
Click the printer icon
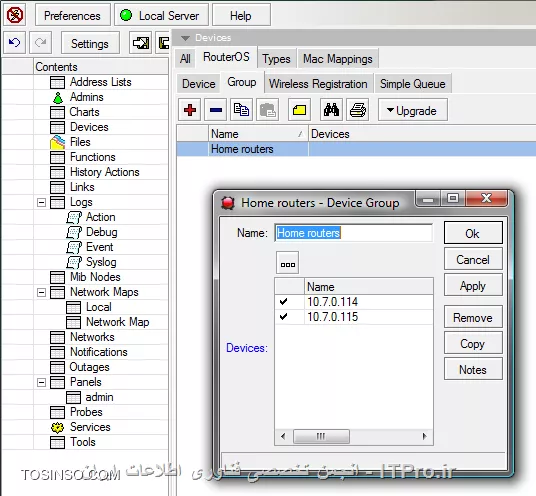[358, 110]
